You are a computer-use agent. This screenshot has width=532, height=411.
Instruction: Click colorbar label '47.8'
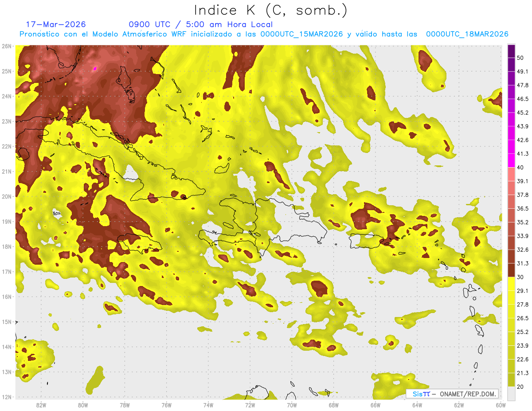[523, 85]
